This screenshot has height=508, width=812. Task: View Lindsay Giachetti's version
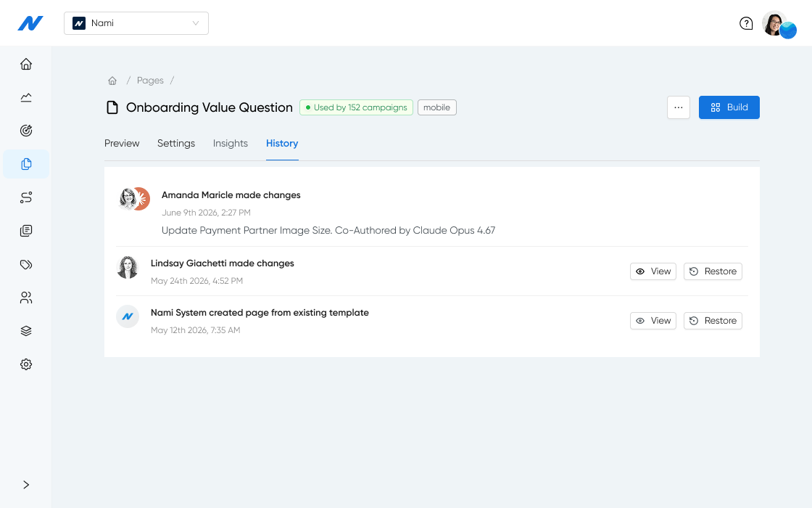(653, 271)
